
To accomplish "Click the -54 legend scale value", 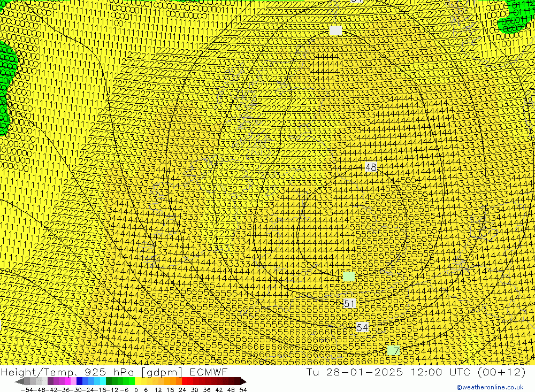I will click(27, 390).
